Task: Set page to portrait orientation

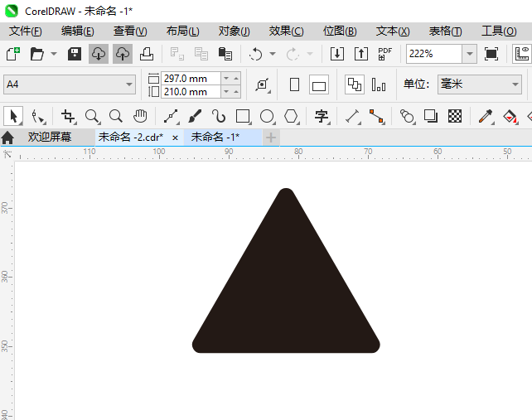Action: click(294, 84)
